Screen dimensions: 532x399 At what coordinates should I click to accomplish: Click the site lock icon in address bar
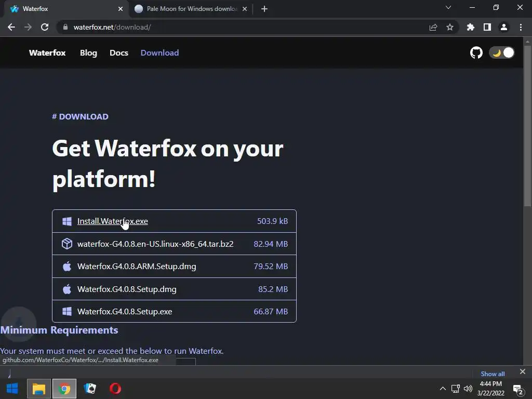click(x=65, y=27)
